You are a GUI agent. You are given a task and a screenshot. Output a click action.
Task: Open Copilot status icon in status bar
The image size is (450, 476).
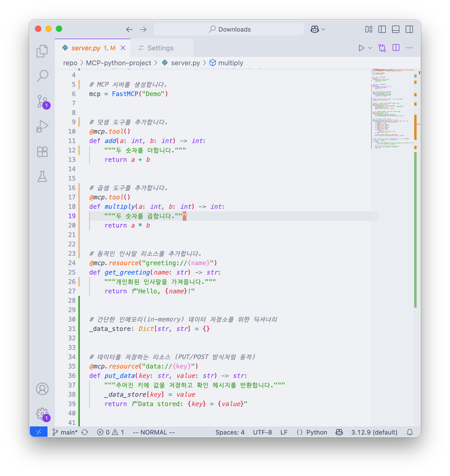coord(339,432)
